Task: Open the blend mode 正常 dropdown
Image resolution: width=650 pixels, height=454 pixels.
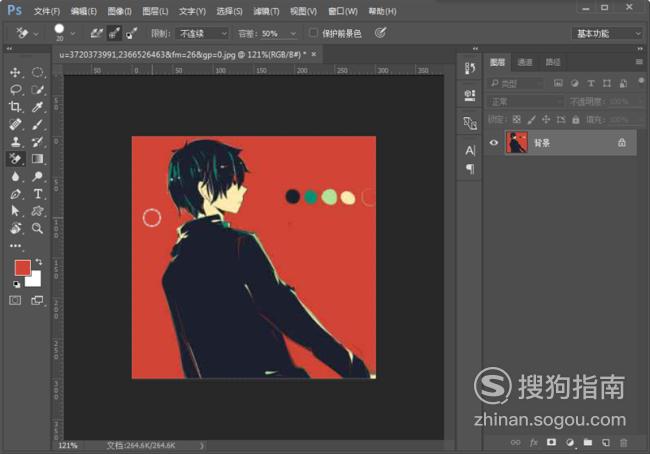Action: 525,101
